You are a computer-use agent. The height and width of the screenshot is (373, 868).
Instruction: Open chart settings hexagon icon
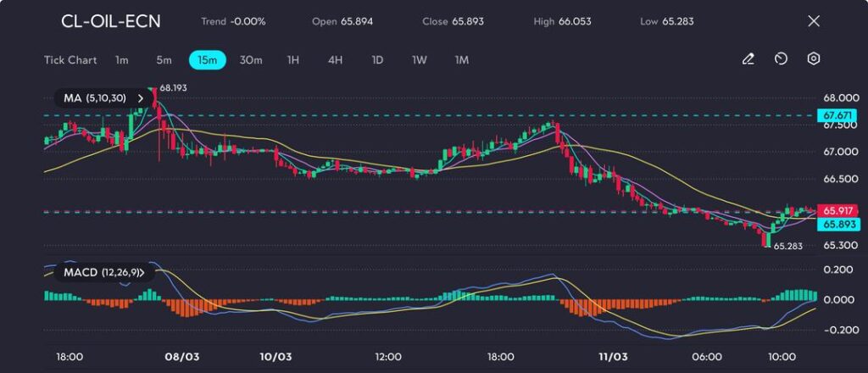tap(814, 59)
